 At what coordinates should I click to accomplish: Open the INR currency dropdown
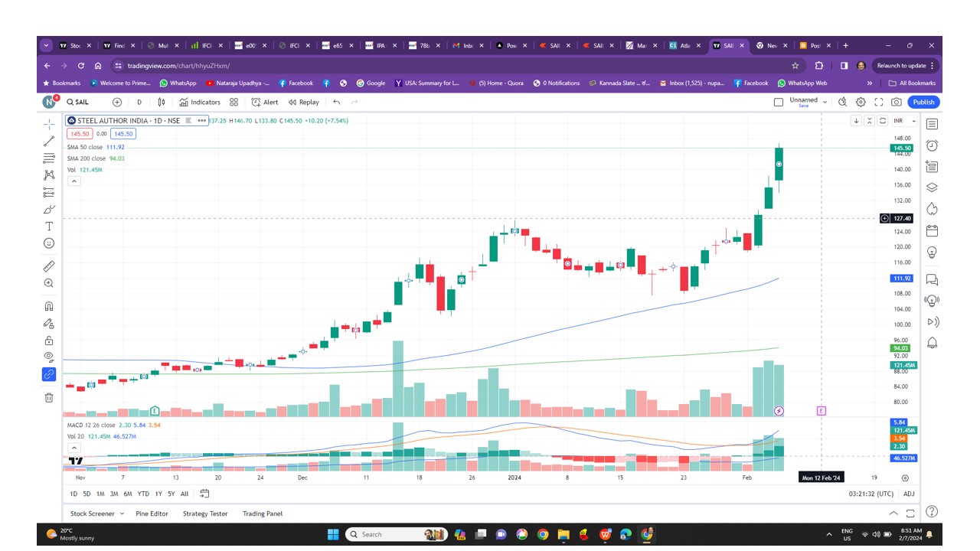tap(903, 121)
